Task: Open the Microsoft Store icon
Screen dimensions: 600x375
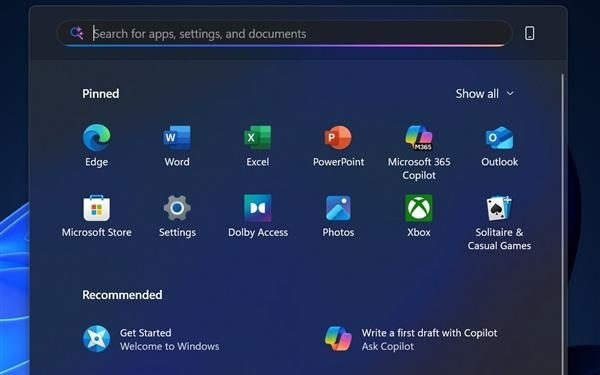Action: click(x=96, y=208)
